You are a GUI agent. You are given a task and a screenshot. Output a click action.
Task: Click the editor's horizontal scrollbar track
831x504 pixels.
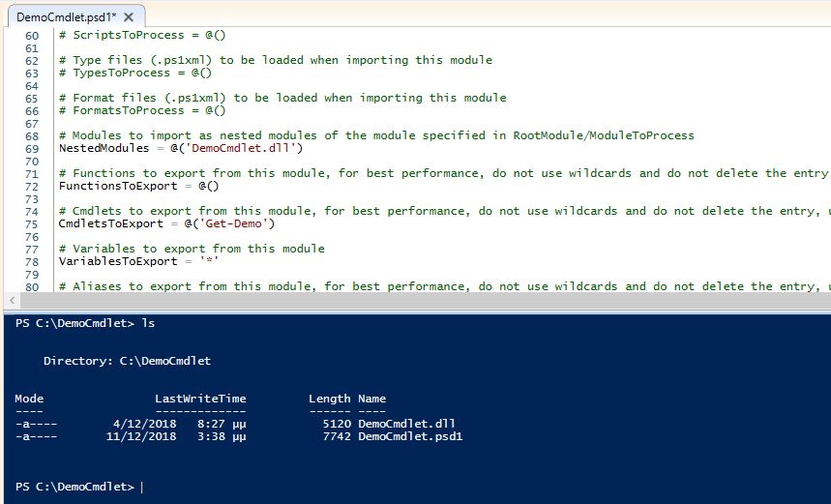click(424, 301)
